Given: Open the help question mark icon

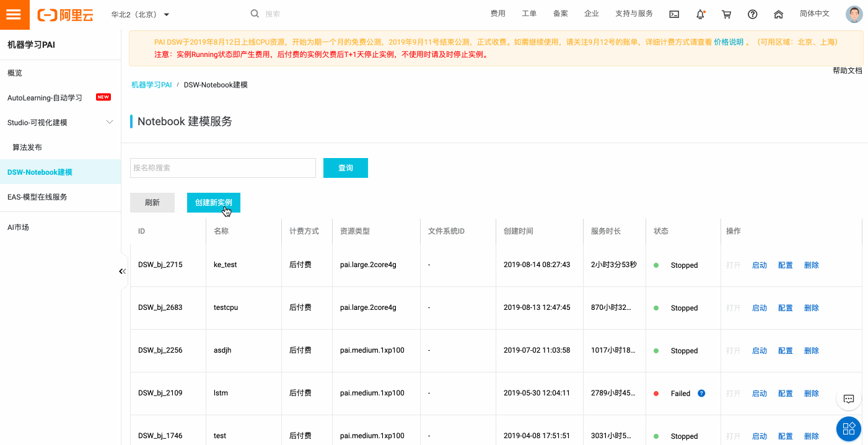Looking at the screenshot, I should (753, 14).
